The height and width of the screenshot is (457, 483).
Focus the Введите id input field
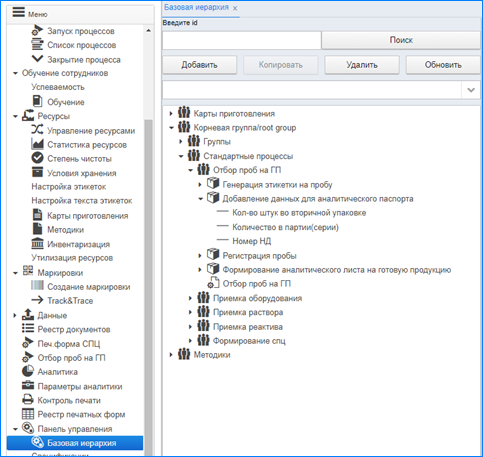242,40
